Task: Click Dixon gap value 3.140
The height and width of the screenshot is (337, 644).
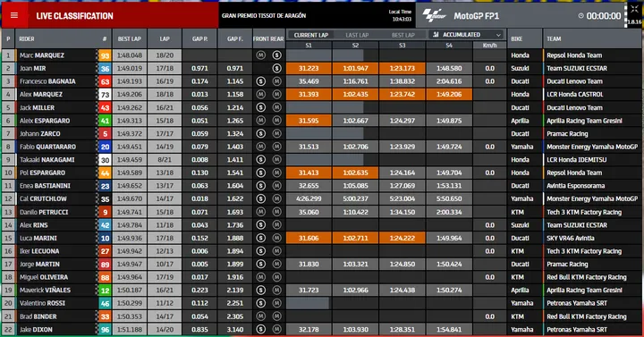Action: pyautogui.click(x=235, y=330)
